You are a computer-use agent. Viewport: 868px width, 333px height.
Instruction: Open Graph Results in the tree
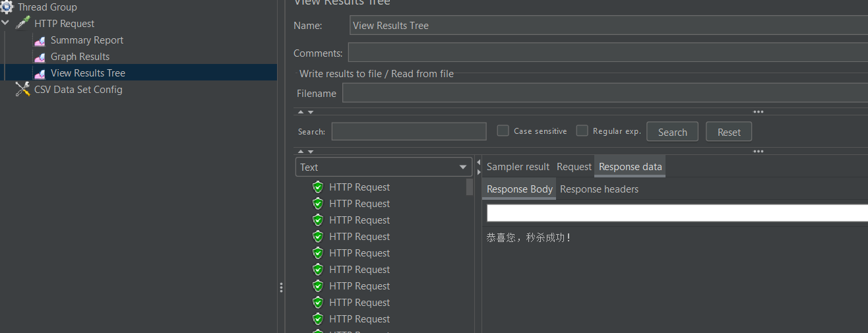[80, 57]
